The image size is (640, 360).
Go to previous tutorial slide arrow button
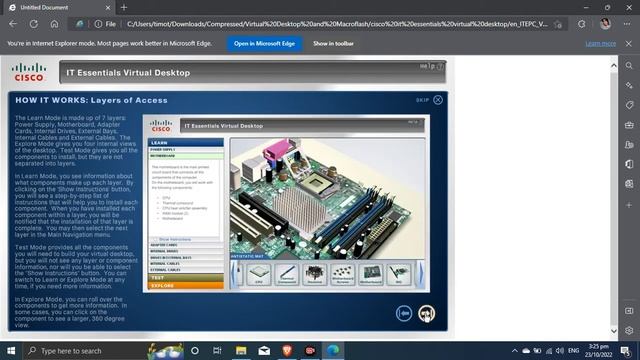[404, 313]
